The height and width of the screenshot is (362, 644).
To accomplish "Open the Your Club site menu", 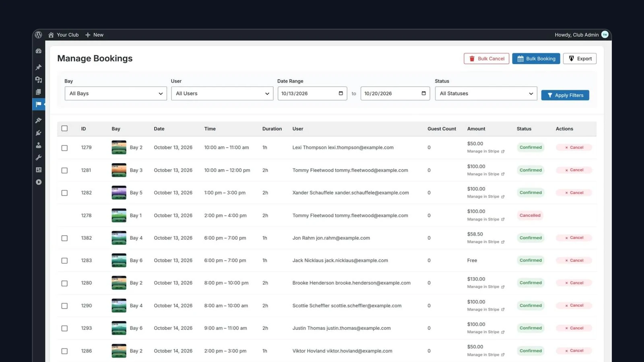I will (x=64, y=35).
